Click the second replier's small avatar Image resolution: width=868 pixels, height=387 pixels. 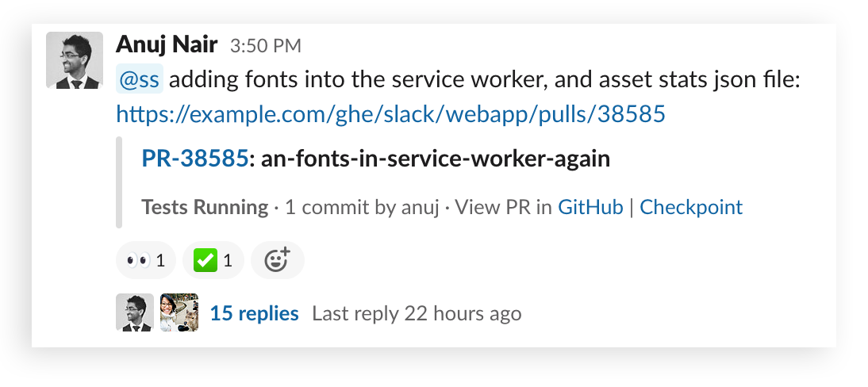point(179,312)
